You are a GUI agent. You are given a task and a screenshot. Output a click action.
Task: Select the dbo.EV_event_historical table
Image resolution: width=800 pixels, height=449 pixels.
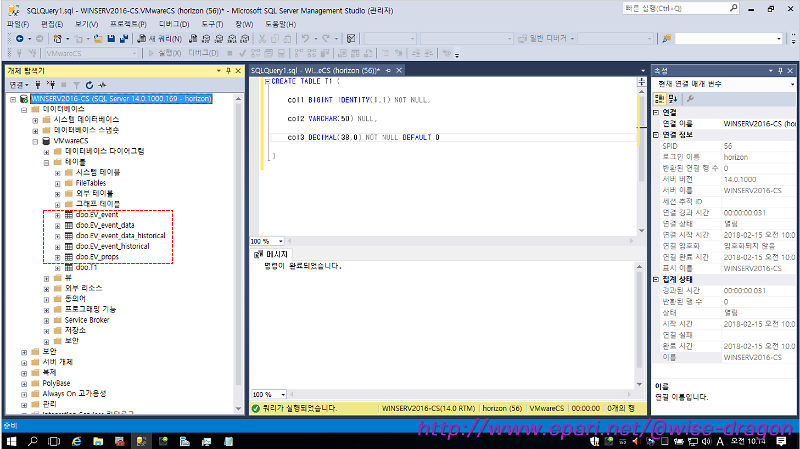[112, 246]
